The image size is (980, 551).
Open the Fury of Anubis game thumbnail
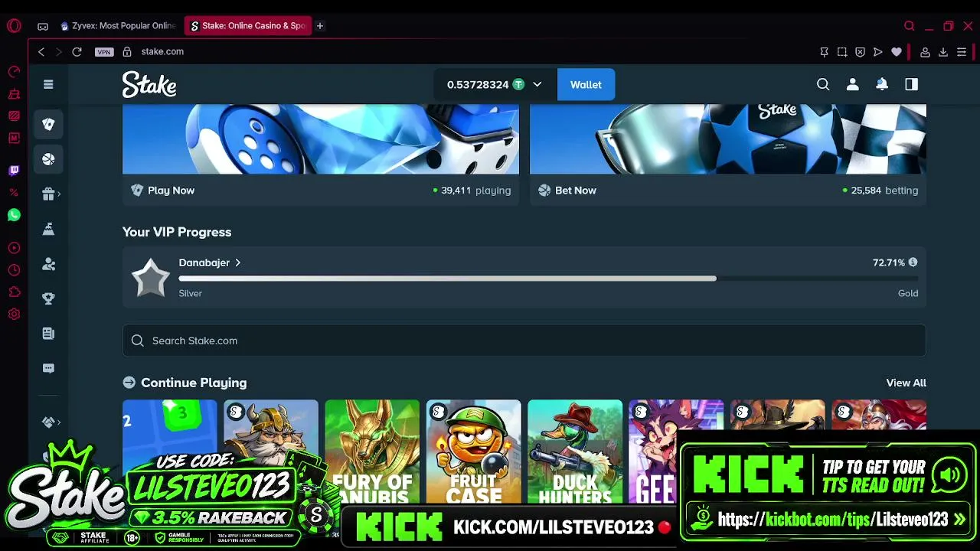pyautogui.click(x=372, y=452)
